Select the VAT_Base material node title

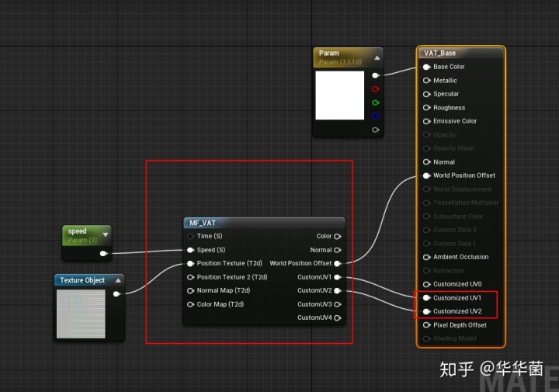pos(440,53)
